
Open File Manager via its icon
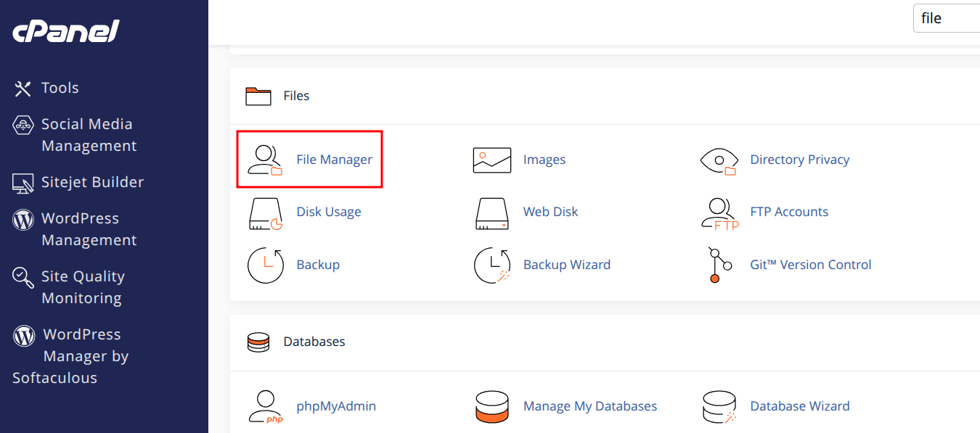266,159
